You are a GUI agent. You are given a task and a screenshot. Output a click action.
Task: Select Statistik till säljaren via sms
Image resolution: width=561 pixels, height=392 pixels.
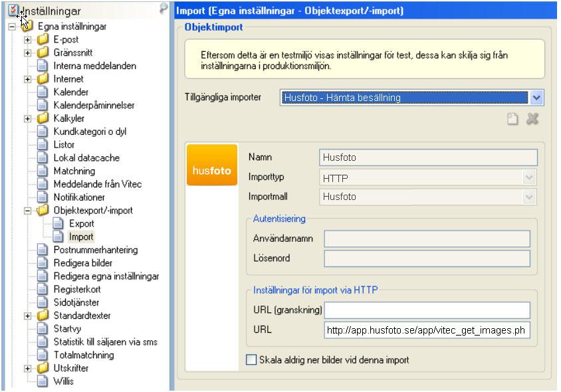(106, 342)
